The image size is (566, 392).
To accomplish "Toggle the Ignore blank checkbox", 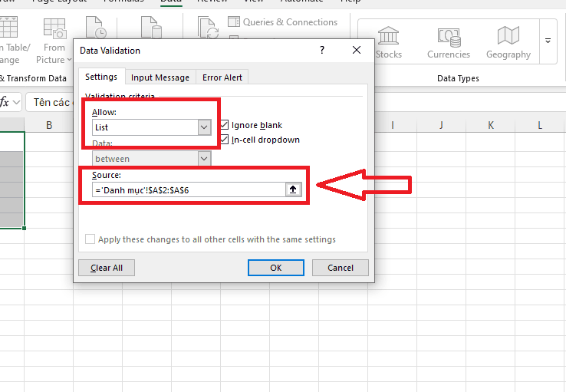I will click(x=225, y=125).
